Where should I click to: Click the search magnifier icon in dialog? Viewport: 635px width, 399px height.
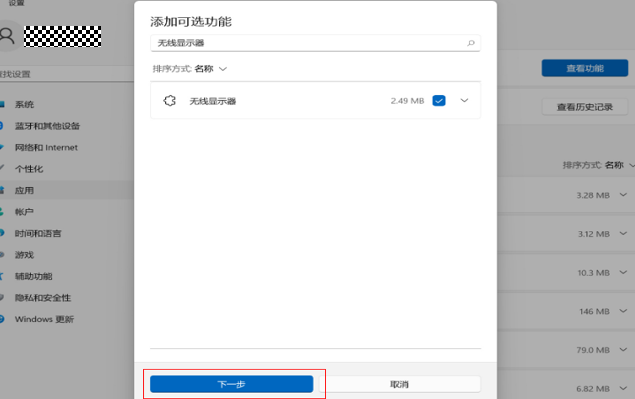pyautogui.click(x=471, y=43)
